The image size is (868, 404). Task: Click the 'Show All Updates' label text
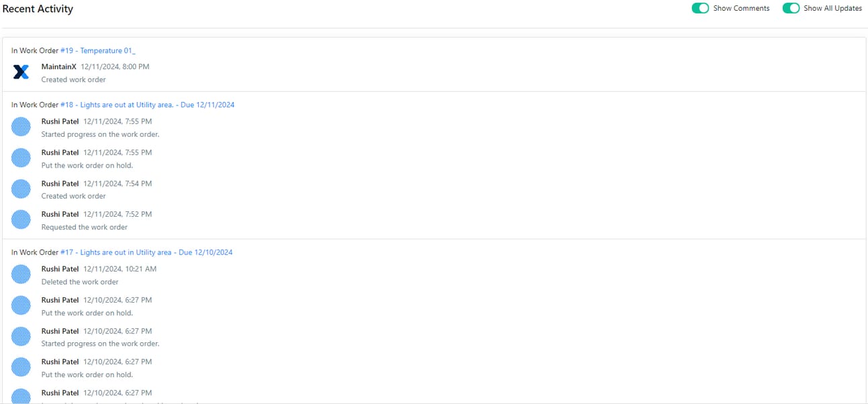click(832, 8)
